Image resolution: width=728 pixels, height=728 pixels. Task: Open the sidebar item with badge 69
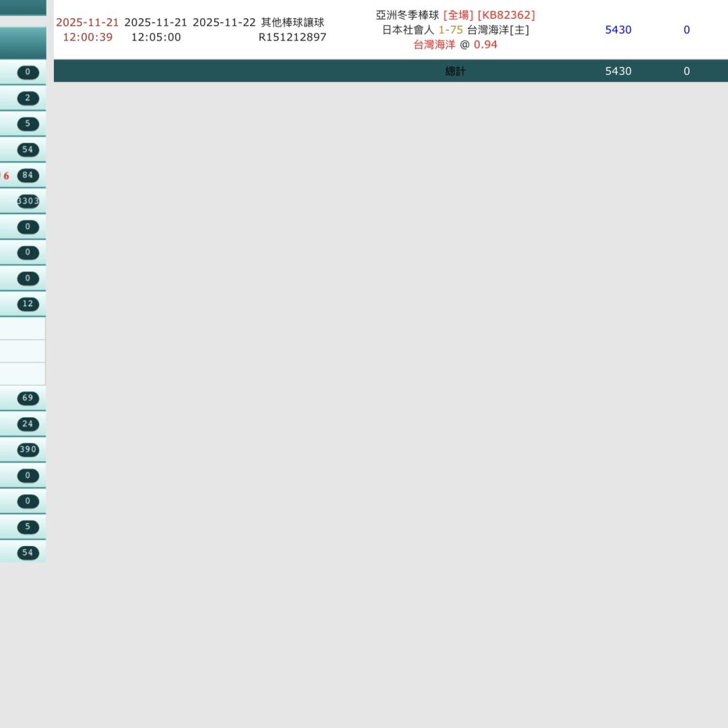point(28,398)
